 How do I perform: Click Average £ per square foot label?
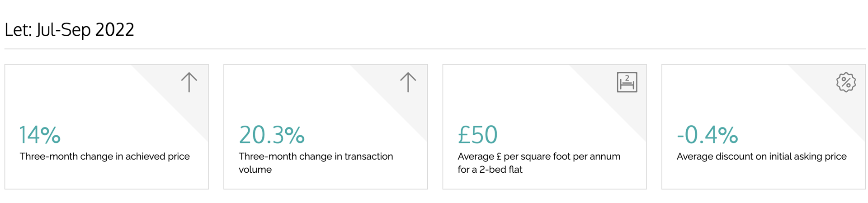539,163
